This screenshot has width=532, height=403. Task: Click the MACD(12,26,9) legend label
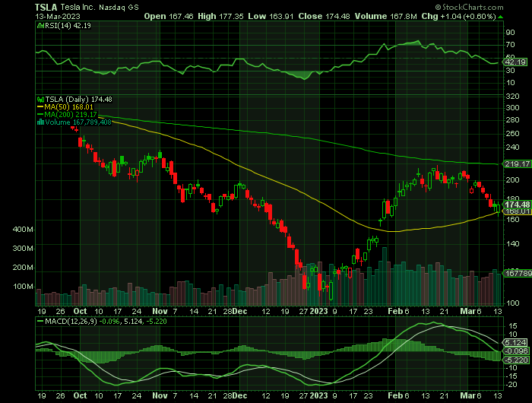pos(71,321)
